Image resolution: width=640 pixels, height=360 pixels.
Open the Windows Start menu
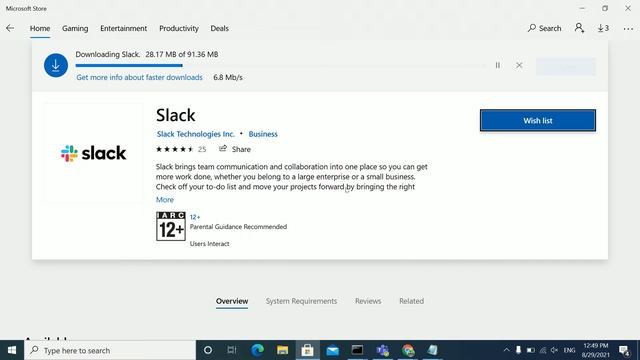click(x=12, y=350)
